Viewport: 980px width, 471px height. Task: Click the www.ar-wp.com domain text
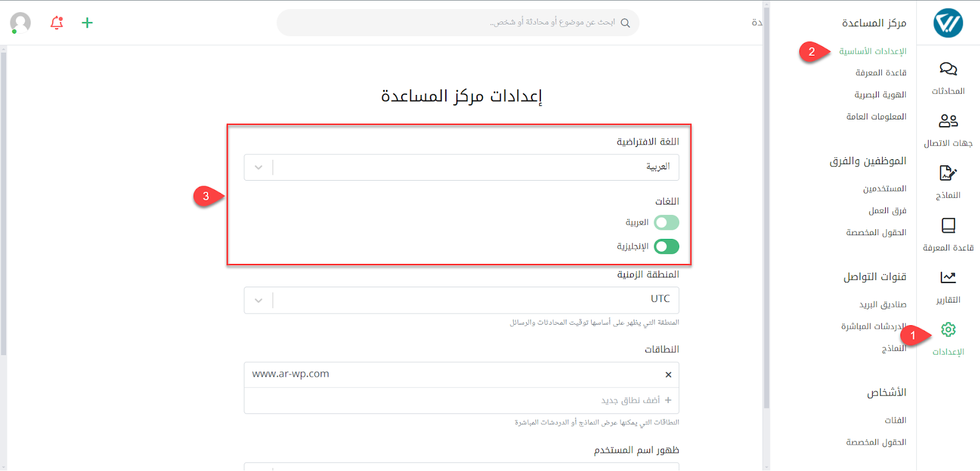290,374
